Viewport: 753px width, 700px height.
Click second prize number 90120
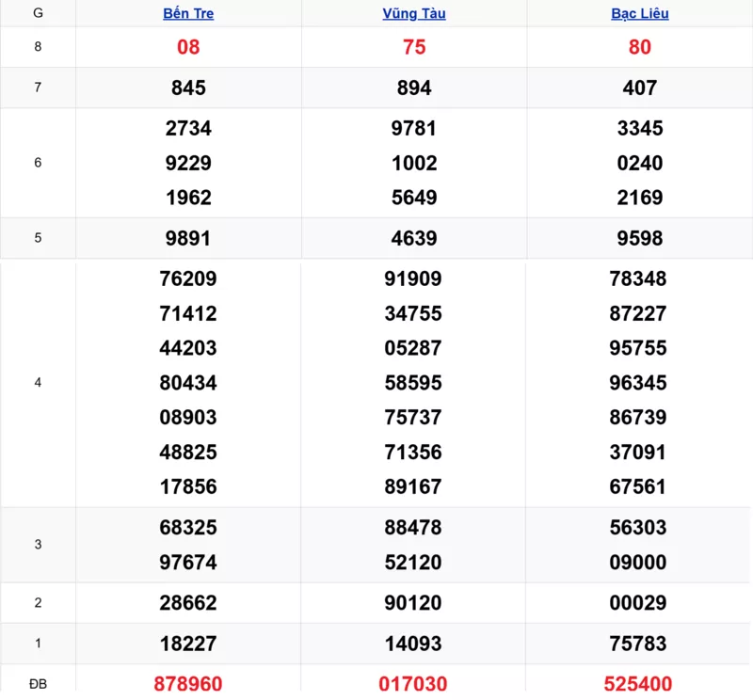414,603
